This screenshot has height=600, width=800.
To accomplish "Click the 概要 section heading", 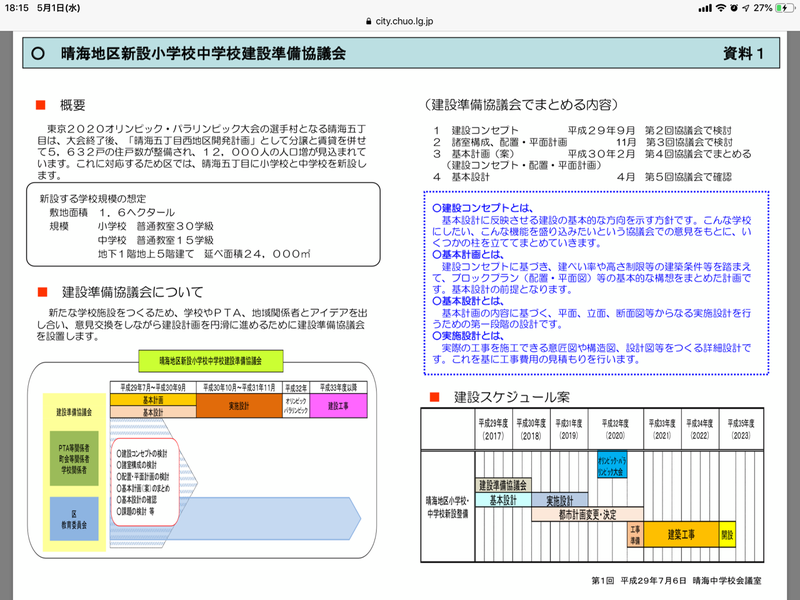I will (x=73, y=105).
